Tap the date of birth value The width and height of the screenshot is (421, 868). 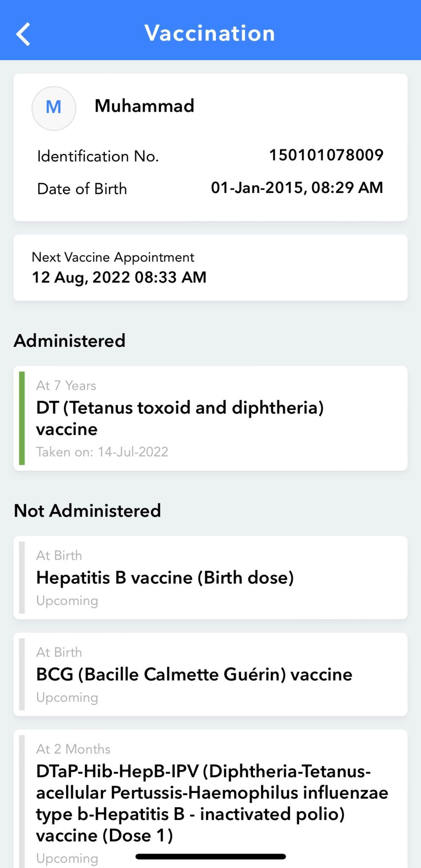[x=297, y=188]
